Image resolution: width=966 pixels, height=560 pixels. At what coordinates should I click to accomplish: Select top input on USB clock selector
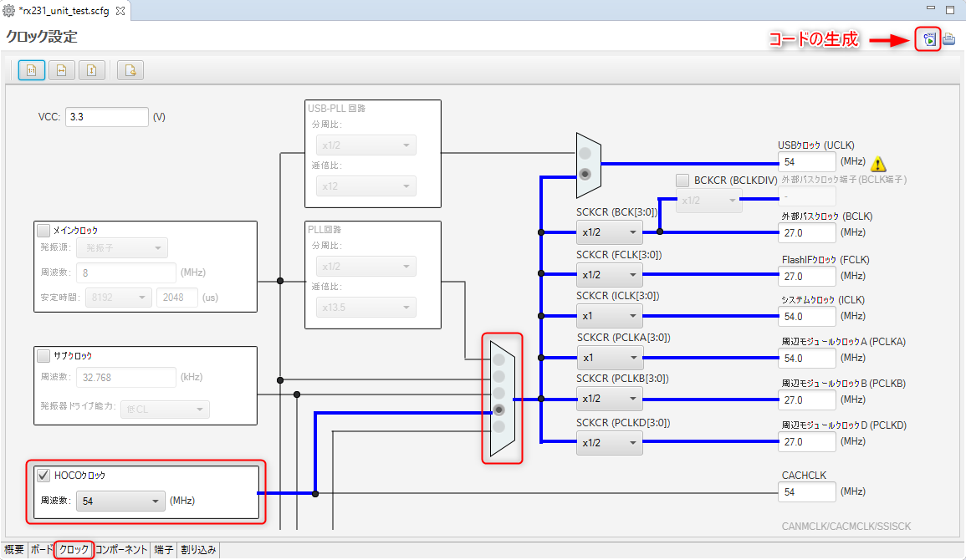coord(585,153)
